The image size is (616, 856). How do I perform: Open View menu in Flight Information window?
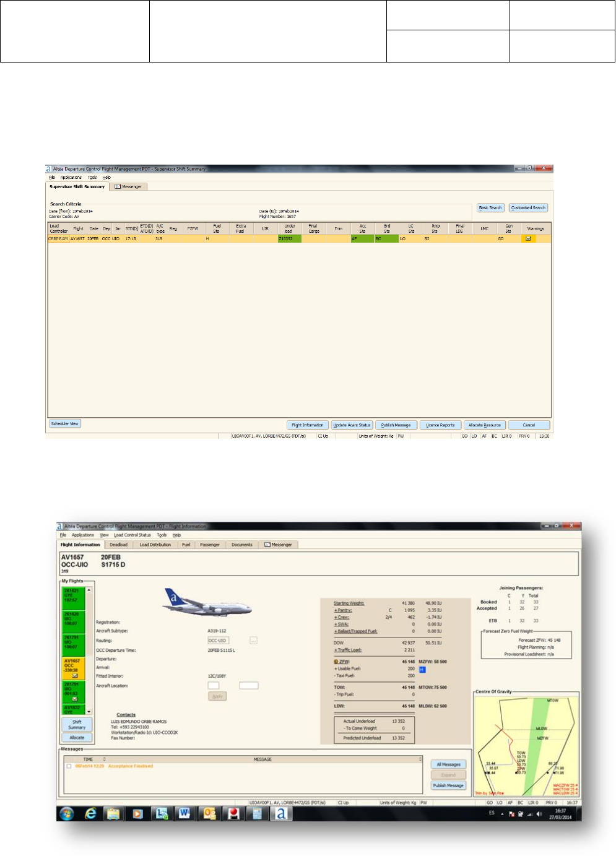point(104,535)
